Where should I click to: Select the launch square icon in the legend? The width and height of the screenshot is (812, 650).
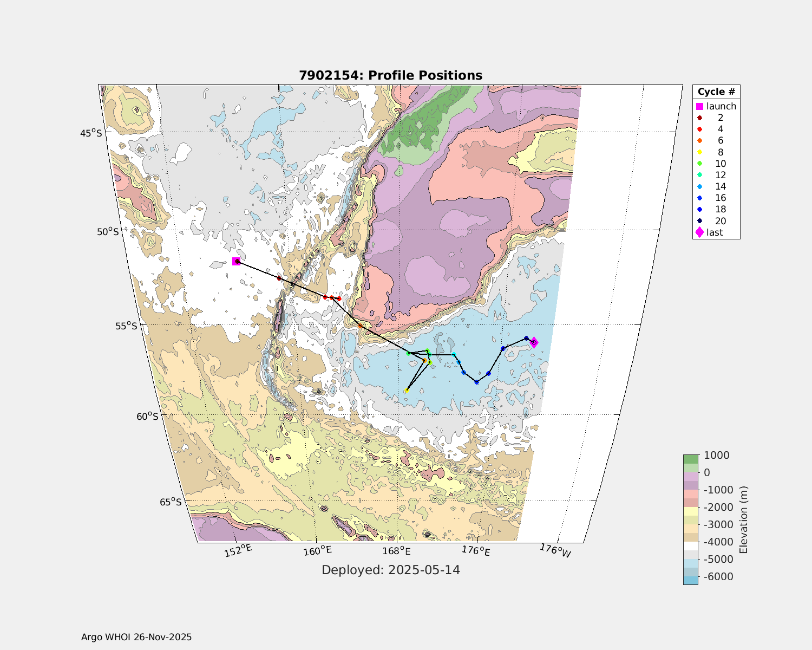(699, 106)
